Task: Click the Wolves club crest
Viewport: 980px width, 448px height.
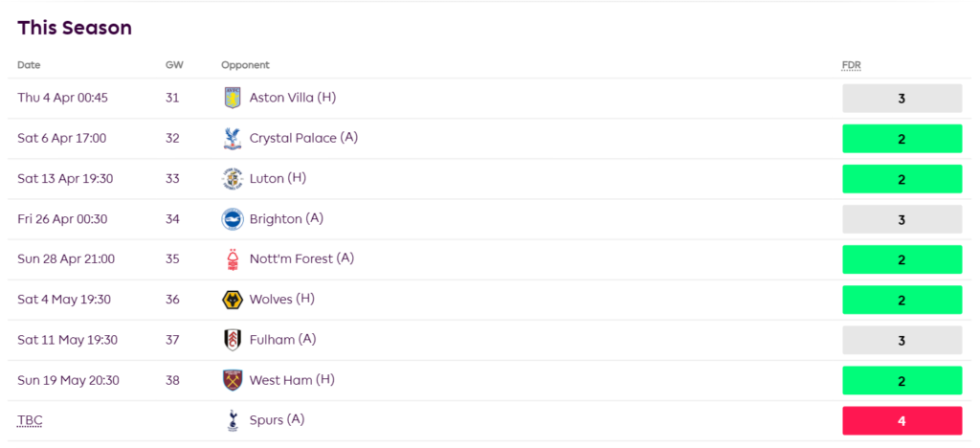Action: 233,300
